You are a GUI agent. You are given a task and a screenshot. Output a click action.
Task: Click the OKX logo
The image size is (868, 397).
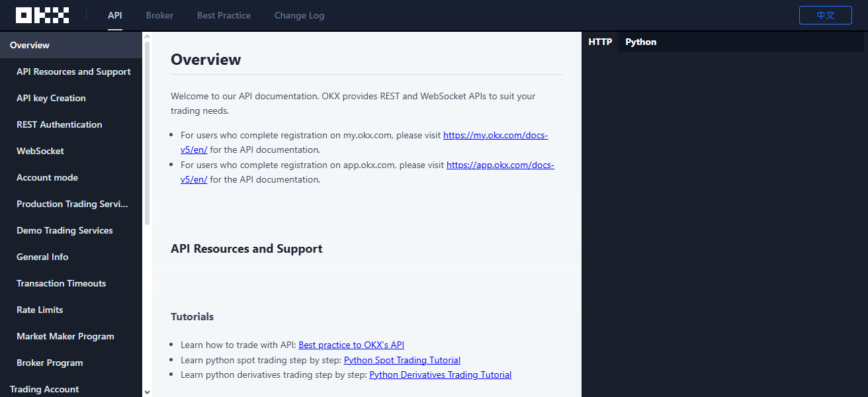pos(42,15)
